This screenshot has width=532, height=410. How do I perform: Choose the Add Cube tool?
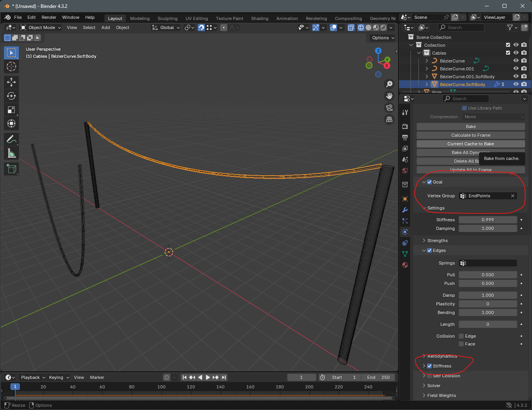coord(11,169)
